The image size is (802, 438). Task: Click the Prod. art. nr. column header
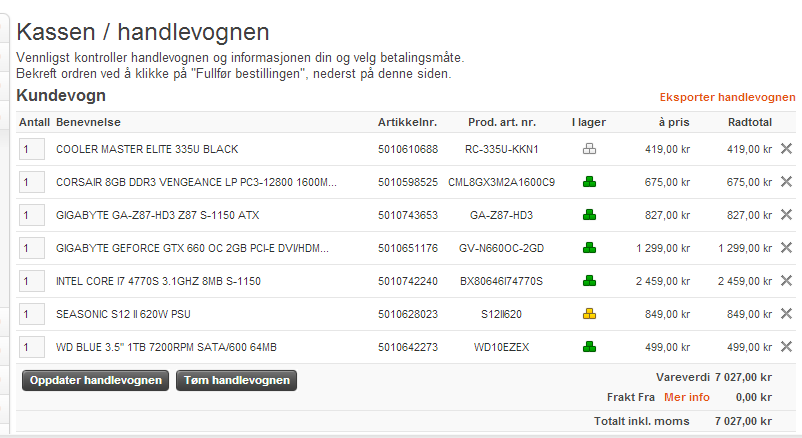pyautogui.click(x=502, y=122)
